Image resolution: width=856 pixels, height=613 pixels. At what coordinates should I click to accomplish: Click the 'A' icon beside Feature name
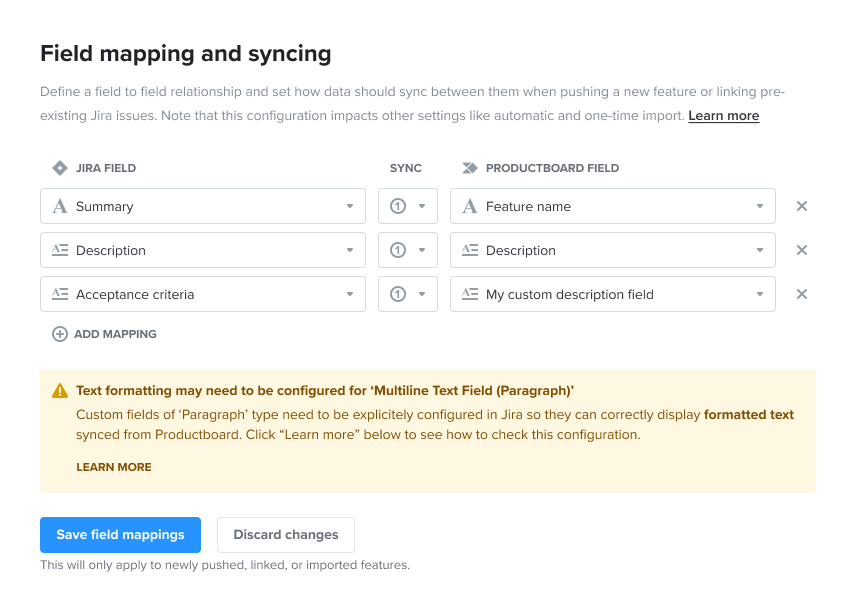[469, 206]
